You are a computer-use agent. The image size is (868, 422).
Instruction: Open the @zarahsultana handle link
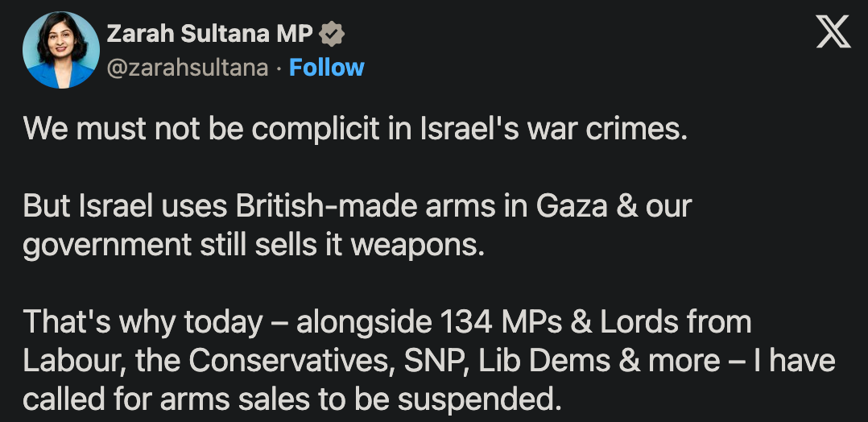188,68
